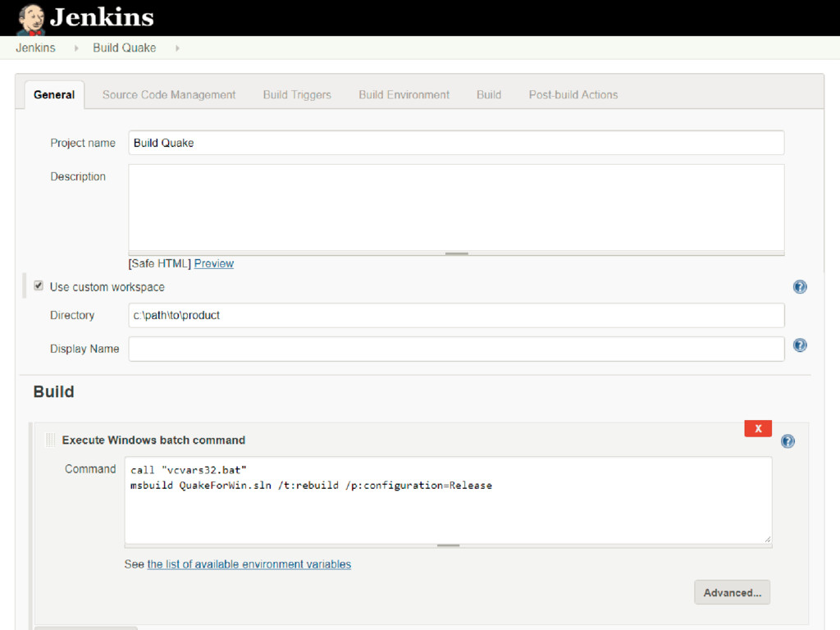Grab the Command area resize bar
This screenshot has width=840, height=630.
449,546
